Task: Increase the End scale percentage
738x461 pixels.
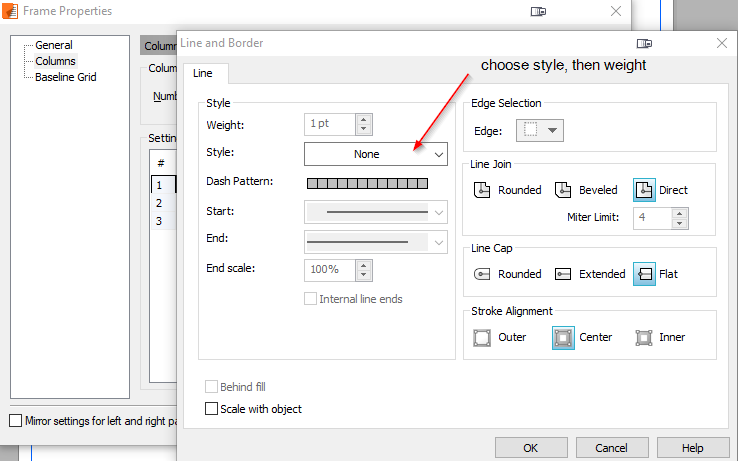Action: (x=363, y=266)
